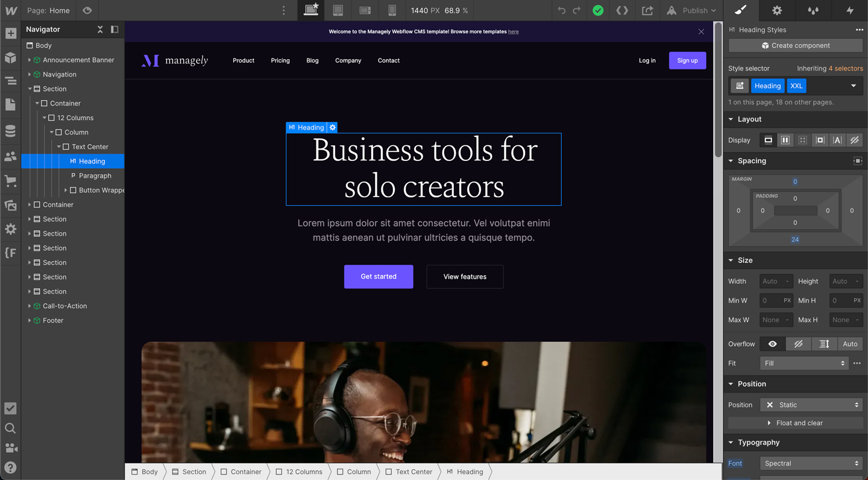Screen dimensions: 868x480
Task: Open the Publish menu
Action: 690,10
